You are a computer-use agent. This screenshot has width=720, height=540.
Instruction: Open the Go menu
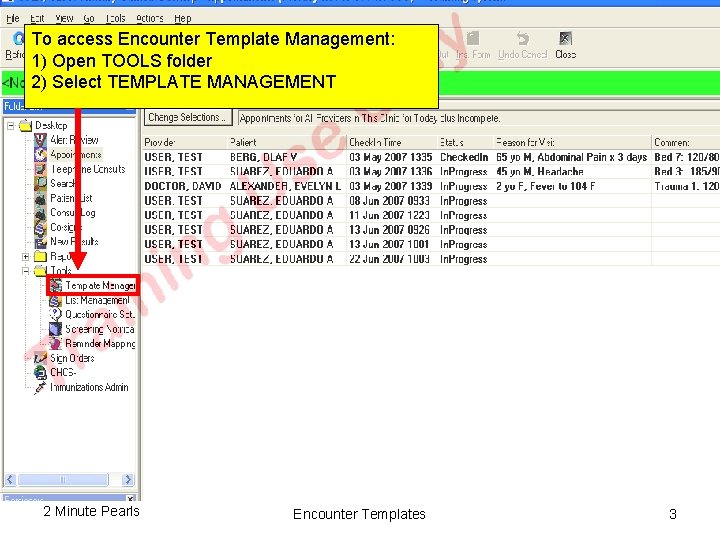pyautogui.click(x=89, y=18)
